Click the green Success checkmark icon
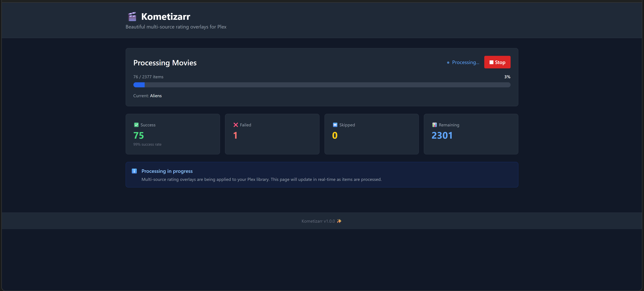This screenshot has height=291, width=644. tap(136, 125)
